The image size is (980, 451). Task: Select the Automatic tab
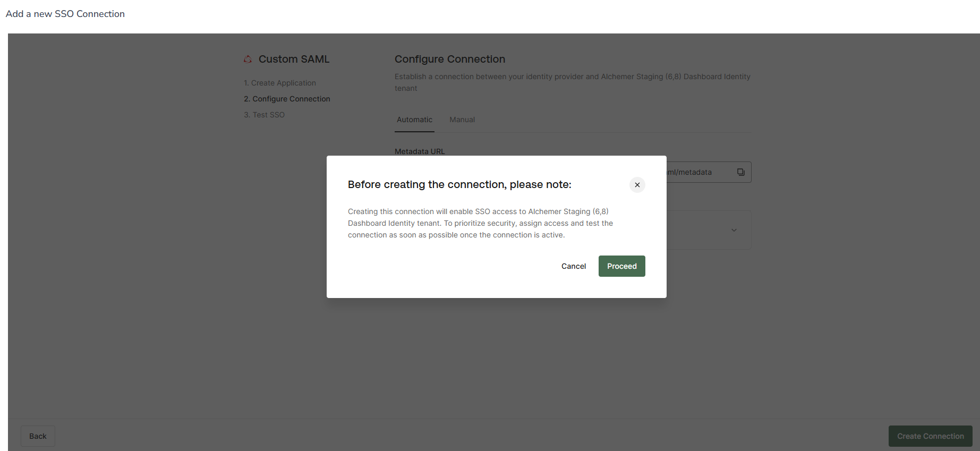click(414, 120)
